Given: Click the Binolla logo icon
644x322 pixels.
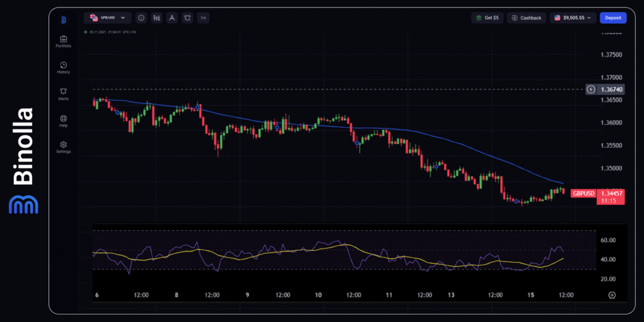Looking at the screenshot, I should (64, 19).
